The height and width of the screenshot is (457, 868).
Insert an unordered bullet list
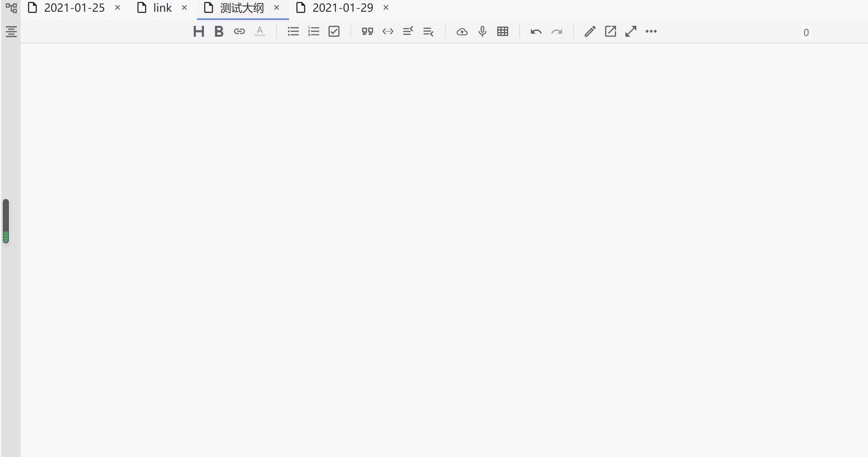(293, 32)
